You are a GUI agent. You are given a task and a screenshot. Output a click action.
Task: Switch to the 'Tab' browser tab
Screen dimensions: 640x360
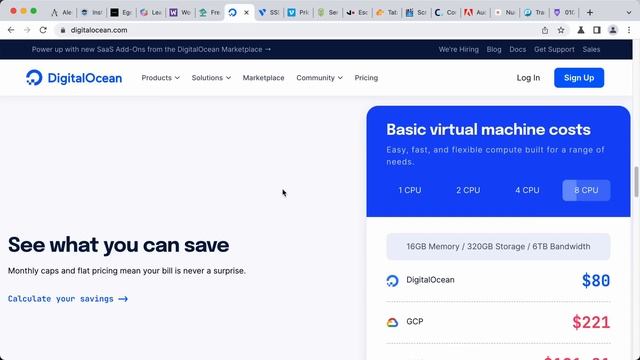pos(387,13)
